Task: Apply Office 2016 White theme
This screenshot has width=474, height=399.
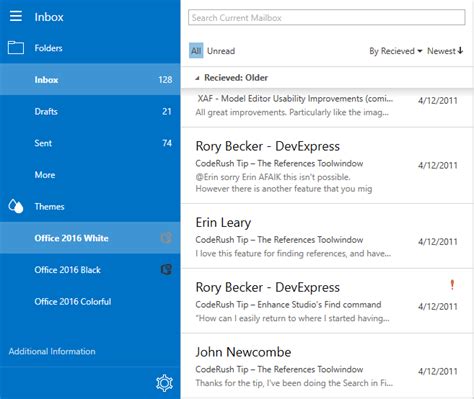Action: pos(90,238)
